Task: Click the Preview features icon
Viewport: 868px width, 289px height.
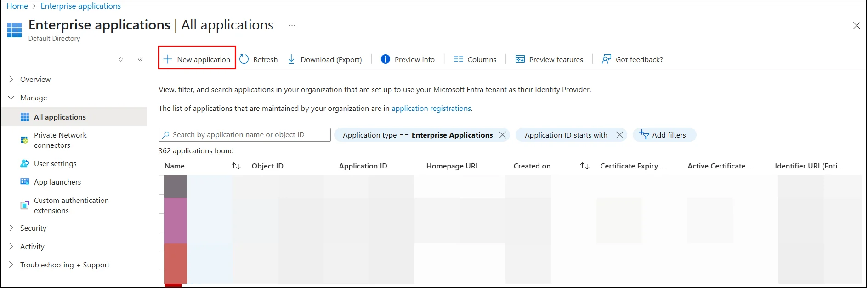Action: (520, 59)
